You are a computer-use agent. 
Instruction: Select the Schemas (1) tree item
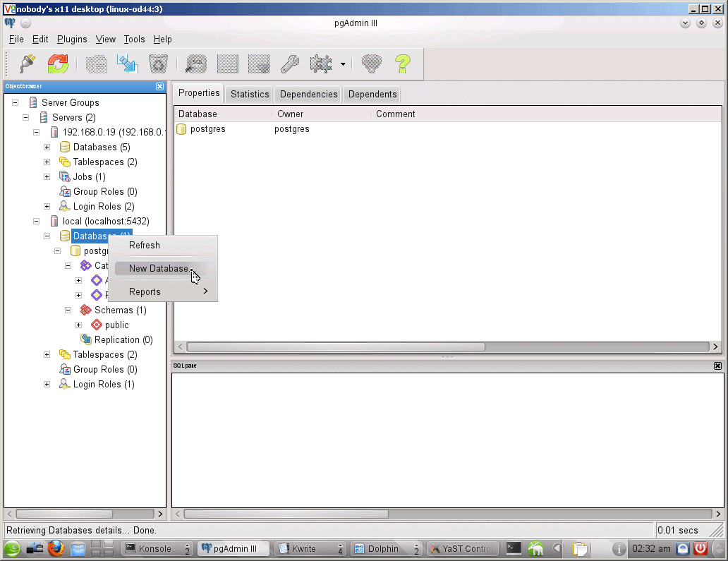coord(114,310)
